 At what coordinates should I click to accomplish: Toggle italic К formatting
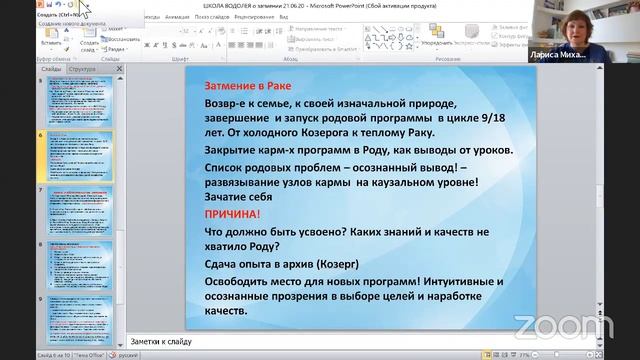tap(156, 45)
